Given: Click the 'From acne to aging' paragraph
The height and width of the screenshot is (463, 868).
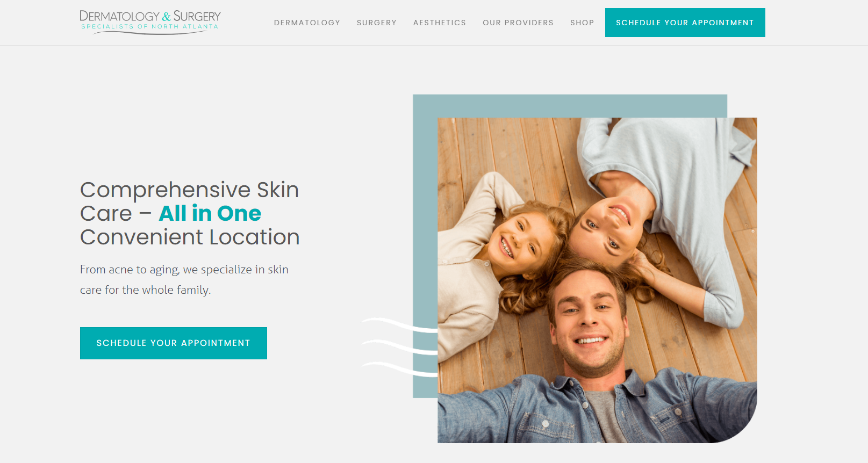Looking at the screenshot, I should coord(184,280).
